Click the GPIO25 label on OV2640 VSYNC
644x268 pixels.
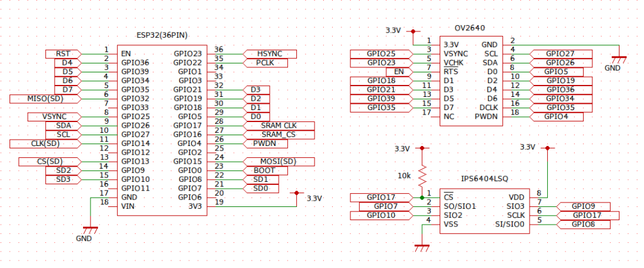(380, 54)
